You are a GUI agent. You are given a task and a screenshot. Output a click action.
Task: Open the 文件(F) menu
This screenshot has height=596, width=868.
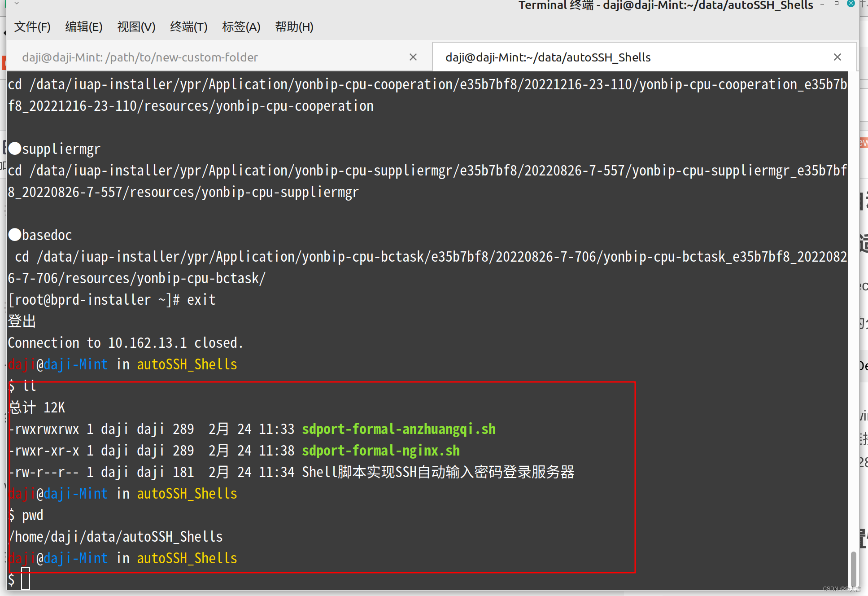(32, 27)
